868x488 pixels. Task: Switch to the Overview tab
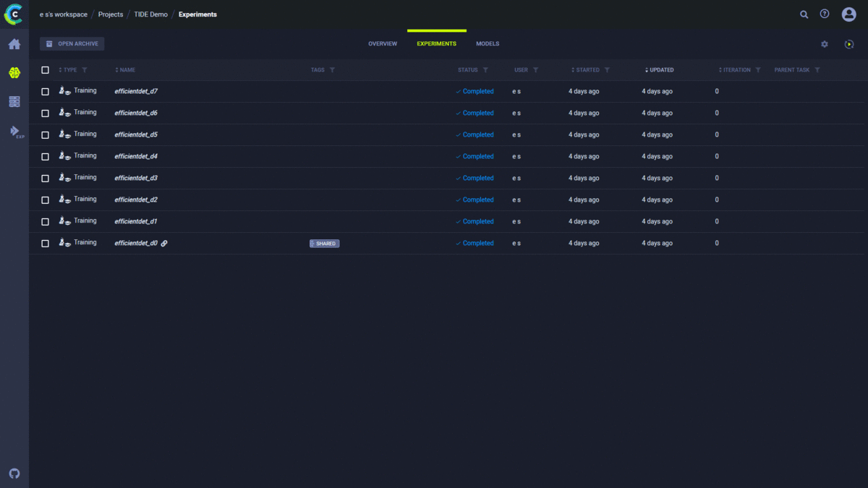click(383, 44)
